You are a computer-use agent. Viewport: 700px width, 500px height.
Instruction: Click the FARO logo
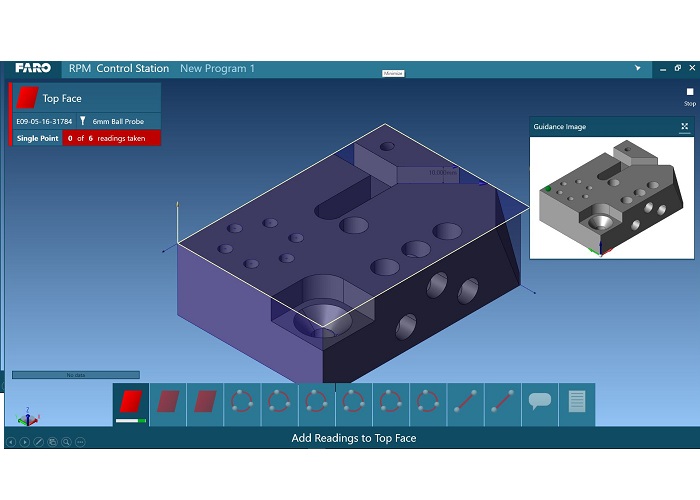pyautogui.click(x=33, y=68)
